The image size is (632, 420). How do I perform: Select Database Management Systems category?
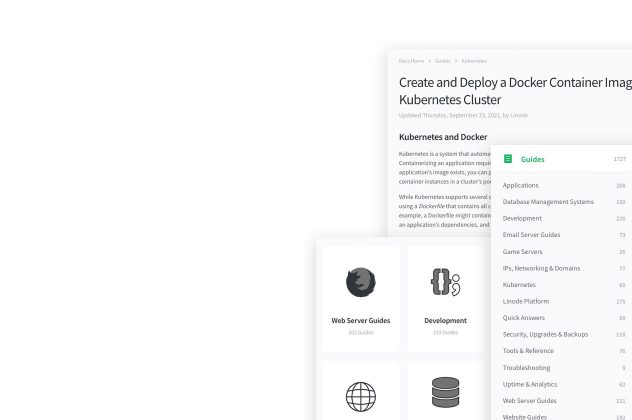click(x=547, y=202)
